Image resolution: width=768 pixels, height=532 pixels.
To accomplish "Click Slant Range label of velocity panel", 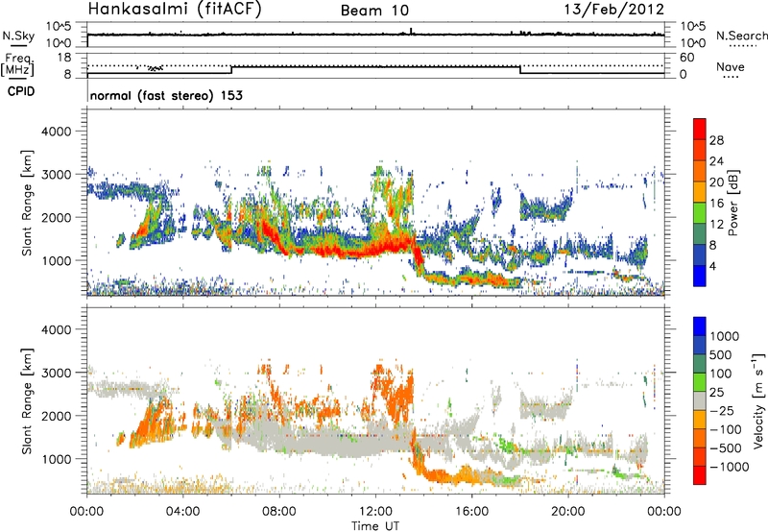I will (x=27, y=400).
